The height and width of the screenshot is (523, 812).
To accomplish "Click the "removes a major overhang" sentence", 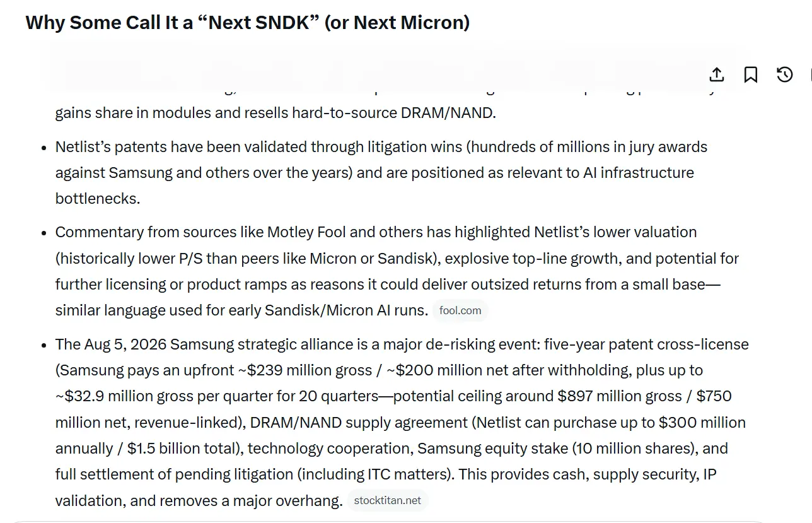I will 251,501.
